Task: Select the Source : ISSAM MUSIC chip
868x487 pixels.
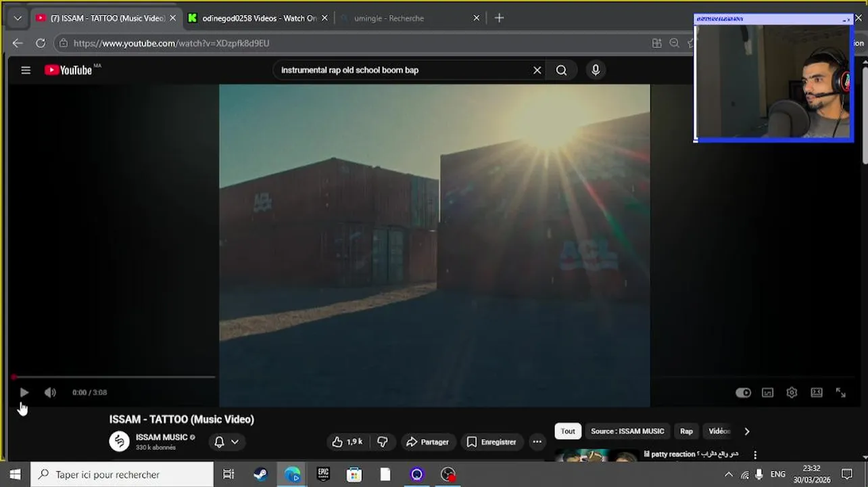Action: pyautogui.click(x=627, y=431)
